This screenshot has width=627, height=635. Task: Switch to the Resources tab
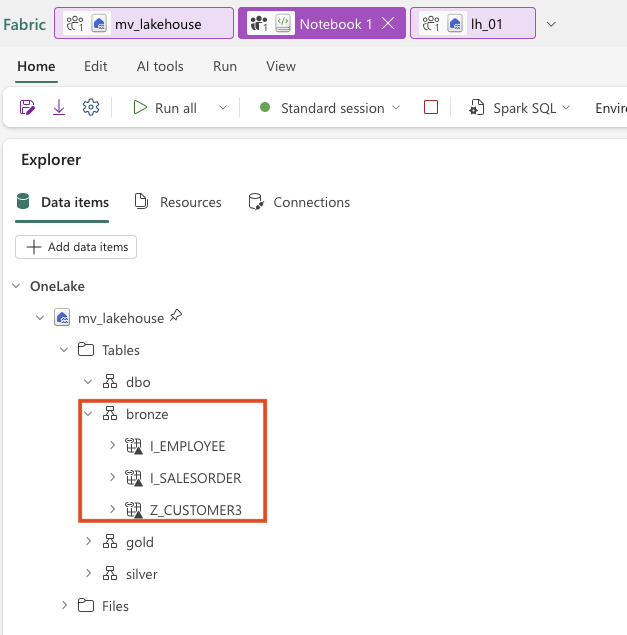click(x=178, y=202)
